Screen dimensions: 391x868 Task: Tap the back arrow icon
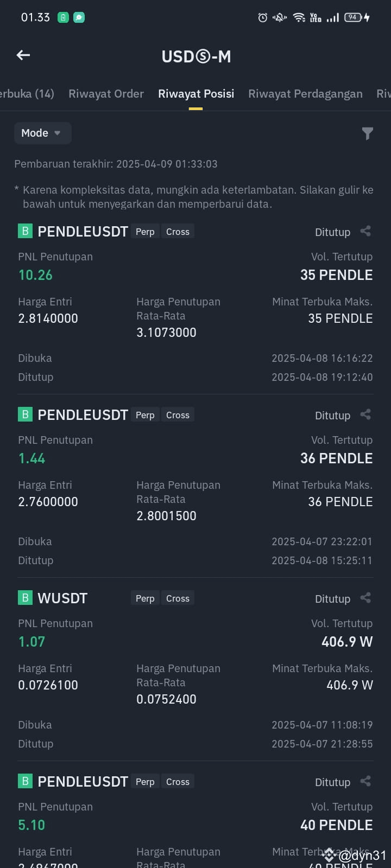click(x=23, y=55)
